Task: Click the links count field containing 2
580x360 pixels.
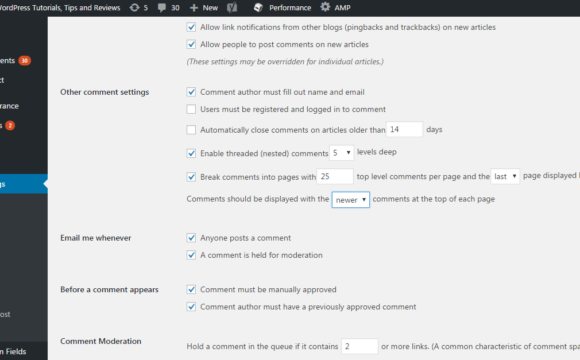Action: (x=360, y=346)
